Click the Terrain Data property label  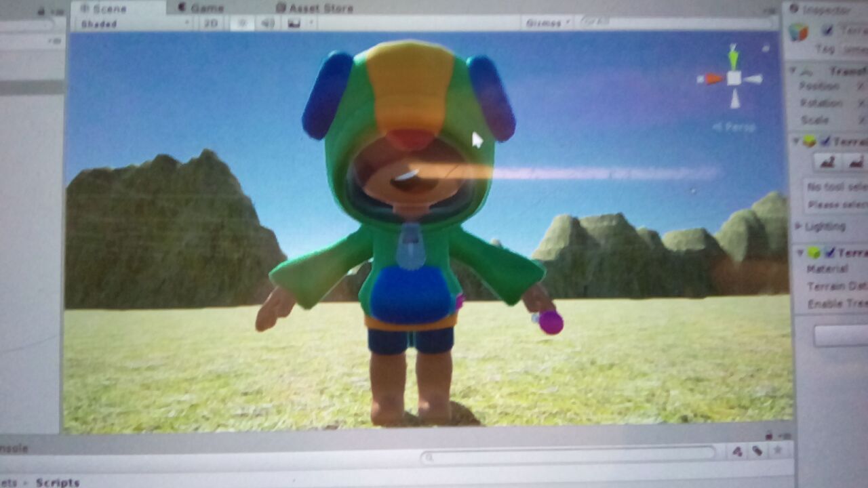click(x=837, y=287)
